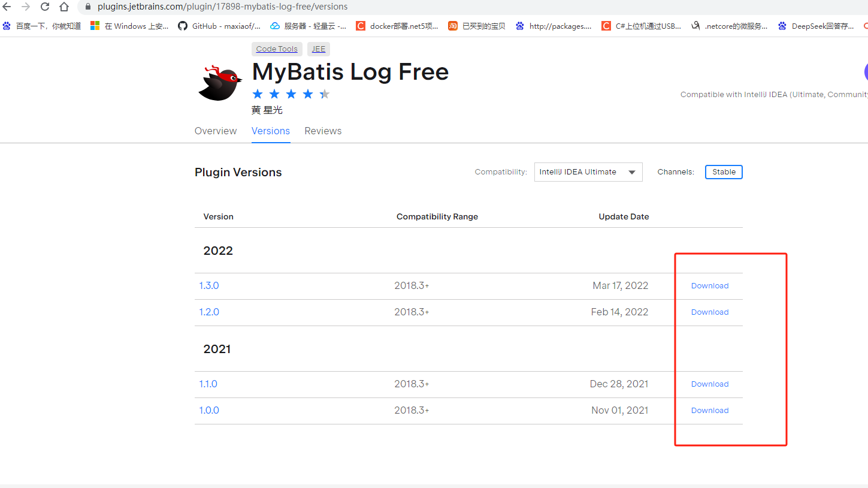Open the docker部署.net5项 bookmark

tap(397, 26)
